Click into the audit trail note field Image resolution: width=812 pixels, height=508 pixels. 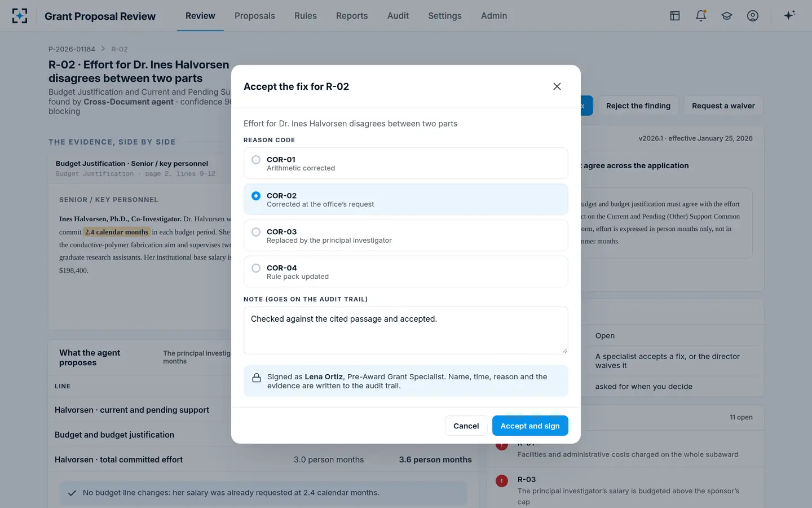[406, 330]
